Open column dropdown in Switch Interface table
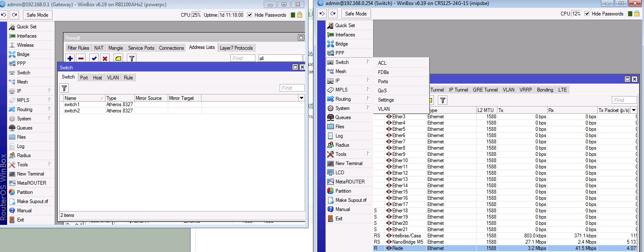Screen dimensions: 644x252 634,110
